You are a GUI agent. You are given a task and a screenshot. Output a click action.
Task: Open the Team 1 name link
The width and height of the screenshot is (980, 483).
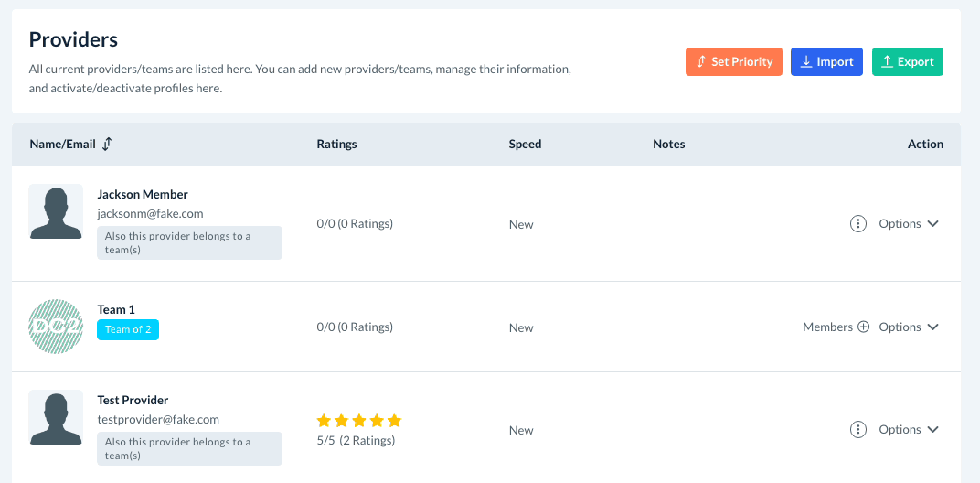coord(116,309)
